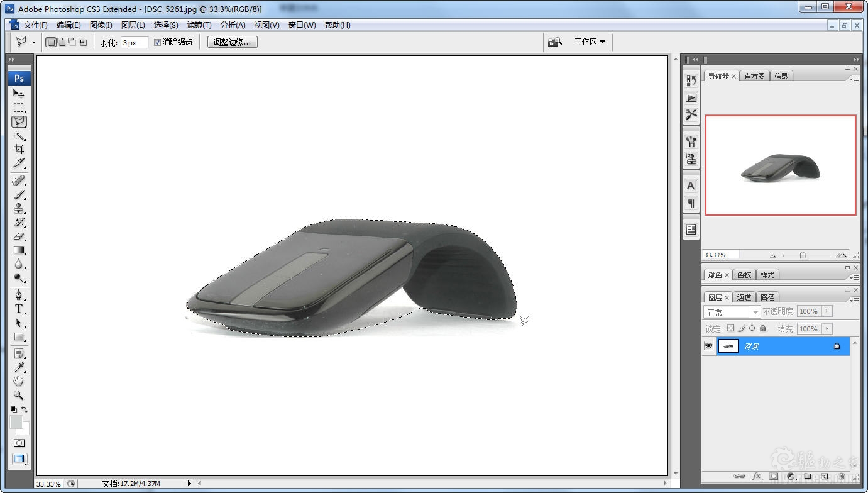This screenshot has height=493, width=868.
Task: Select the Clone Stamp tool
Action: pyautogui.click(x=19, y=209)
